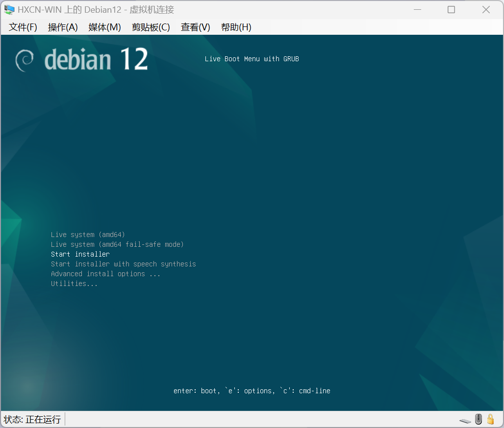Click the mouse capture status icon
This screenshot has width=504, height=428.
tap(479, 419)
